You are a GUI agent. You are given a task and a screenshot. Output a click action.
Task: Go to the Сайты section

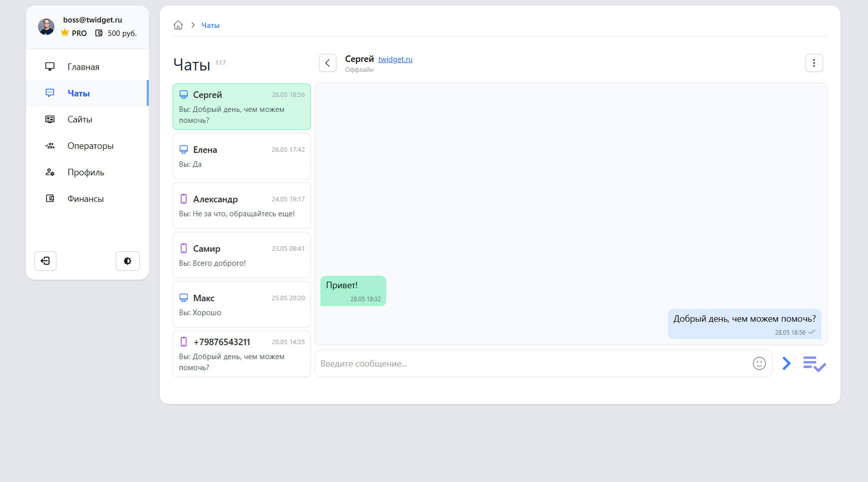pos(80,119)
